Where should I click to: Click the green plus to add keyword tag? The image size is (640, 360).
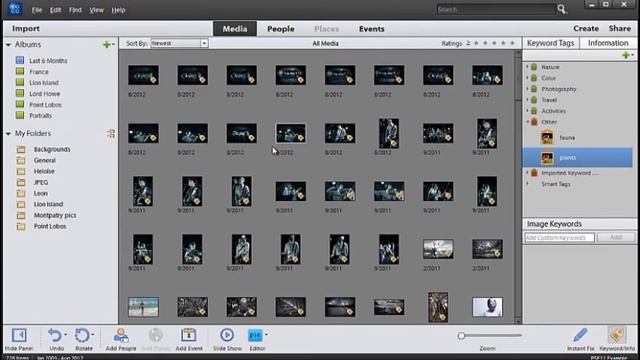pyautogui.click(x=626, y=55)
